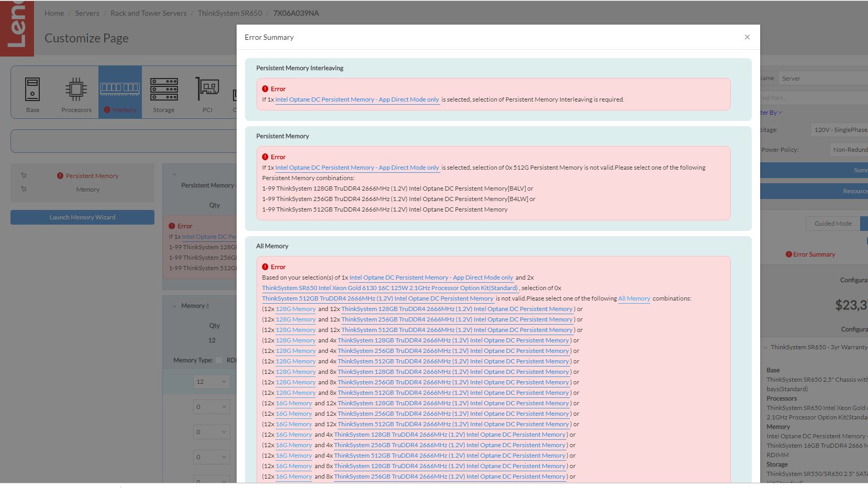Edit the Name field containing Server

pos(822,79)
